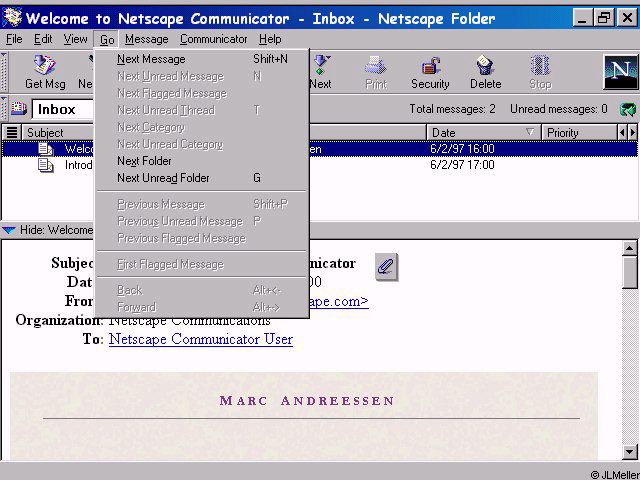Sort by the Date column header

pyautogui.click(x=484, y=132)
